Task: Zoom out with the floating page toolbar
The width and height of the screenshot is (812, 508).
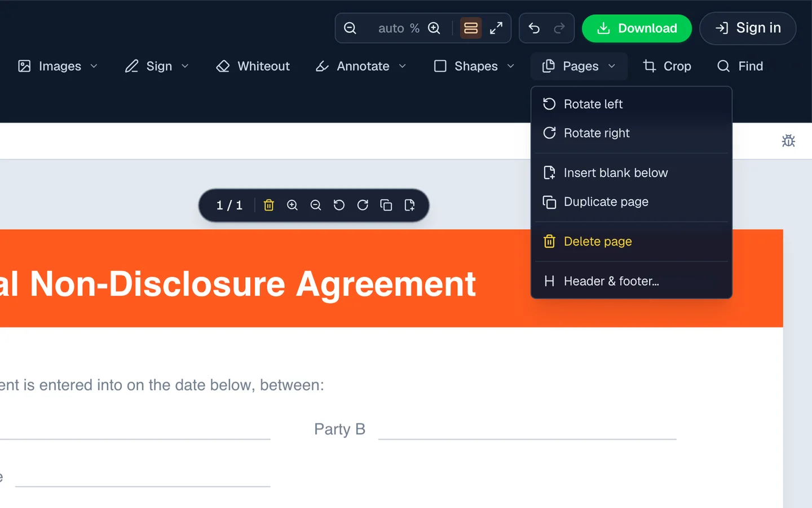Action: 316,205
